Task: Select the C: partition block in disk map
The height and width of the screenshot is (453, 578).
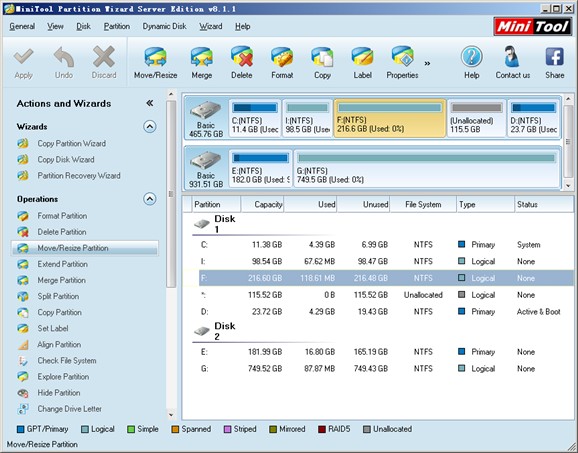Action: pyautogui.click(x=255, y=118)
